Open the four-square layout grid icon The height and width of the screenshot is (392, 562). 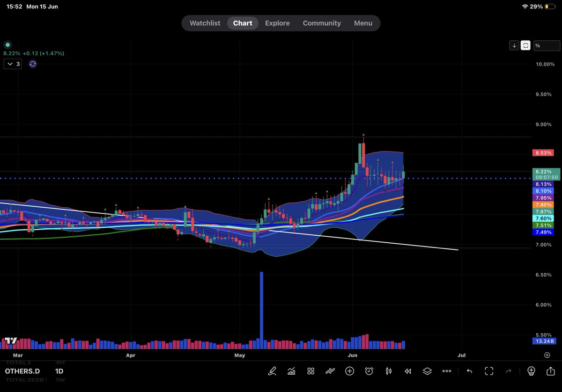tap(311, 371)
